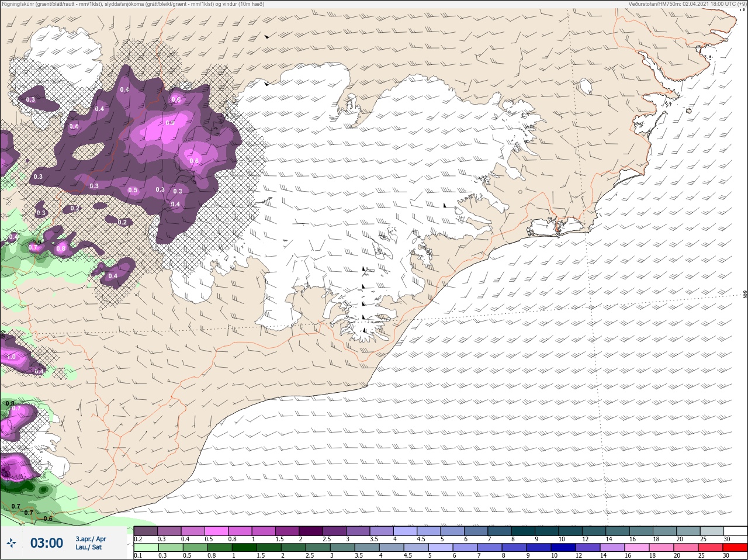Click the 1.0 precipitation value on the map
748x560 pixels.
click(x=11, y=357)
